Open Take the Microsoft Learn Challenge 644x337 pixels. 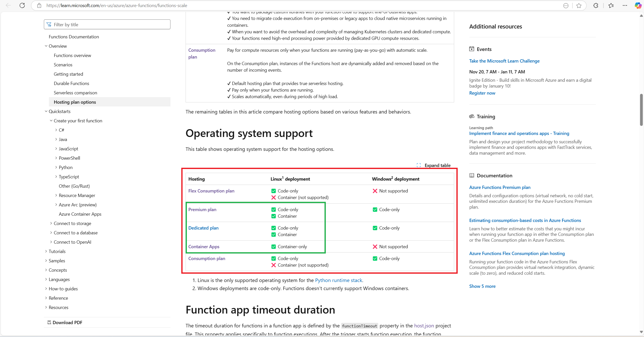[x=504, y=61]
